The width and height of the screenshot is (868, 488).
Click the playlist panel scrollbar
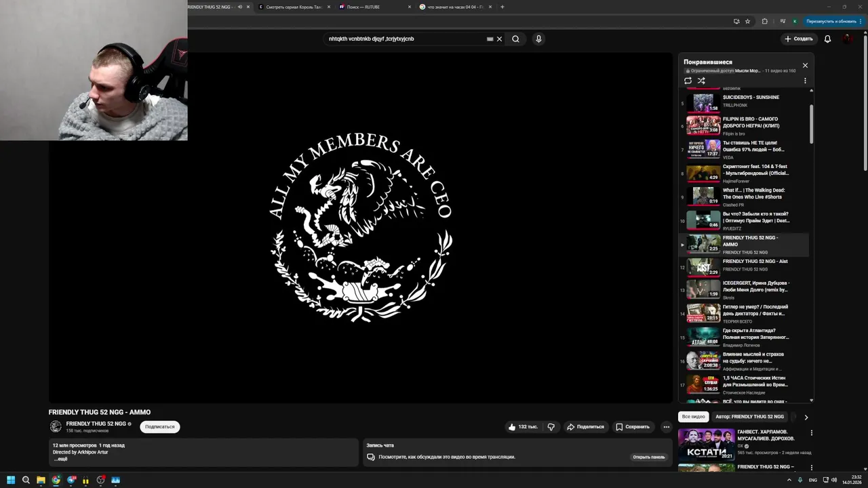click(x=811, y=124)
